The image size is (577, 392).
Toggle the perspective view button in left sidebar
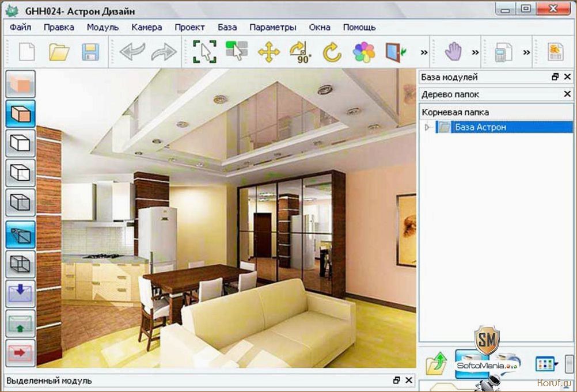[21, 234]
